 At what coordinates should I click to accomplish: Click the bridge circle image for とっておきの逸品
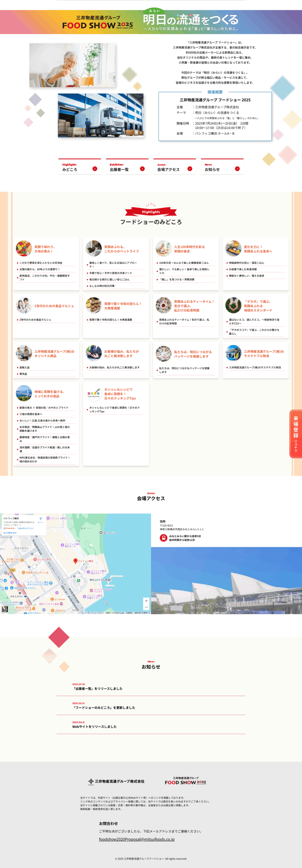(24, 393)
